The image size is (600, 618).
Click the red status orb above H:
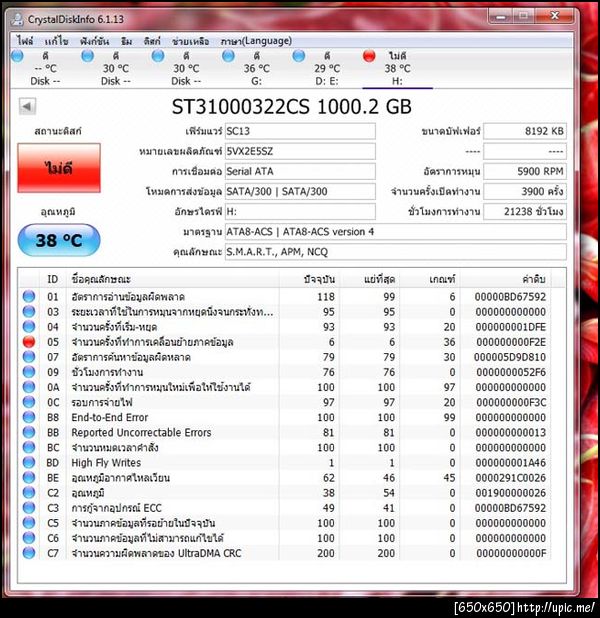369,56
